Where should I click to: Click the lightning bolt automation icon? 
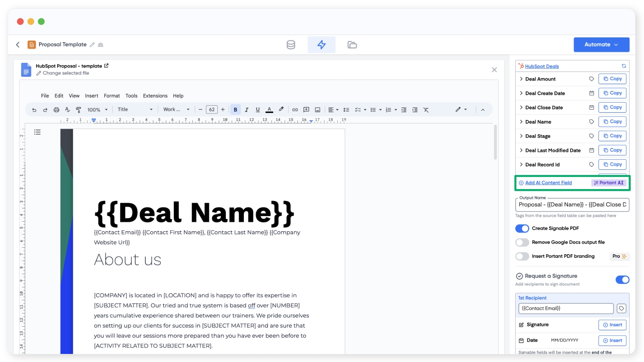[321, 45]
